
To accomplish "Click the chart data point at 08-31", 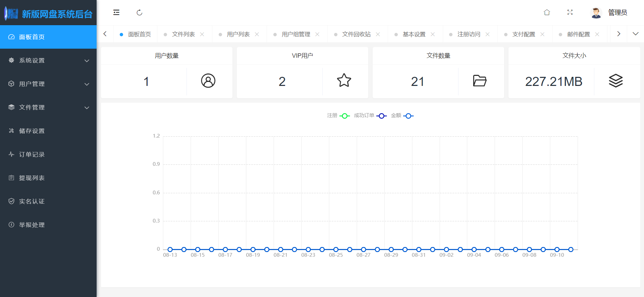I will click(419, 249).
